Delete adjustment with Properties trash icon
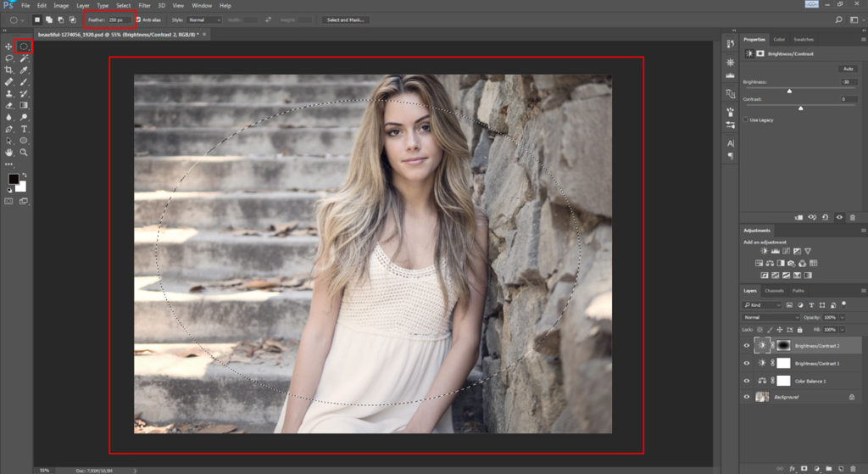868x474 pixels. tap(852, 217)
